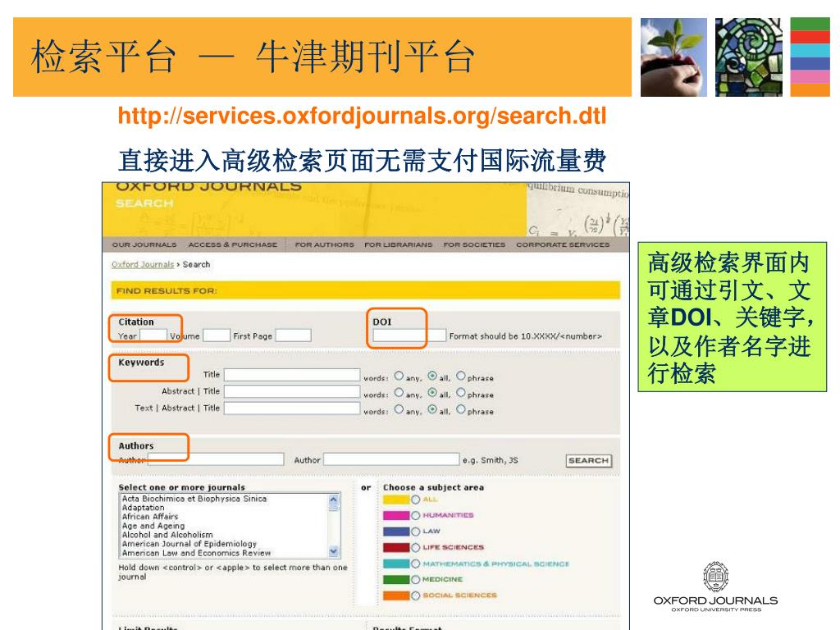The height and width of the screenshot is (630, 840).
Task: Open the For Authors menu
Action: point(324,244)
